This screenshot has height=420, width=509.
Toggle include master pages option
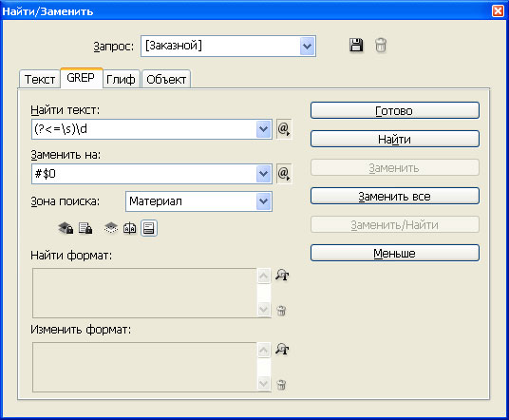[129, 228]
